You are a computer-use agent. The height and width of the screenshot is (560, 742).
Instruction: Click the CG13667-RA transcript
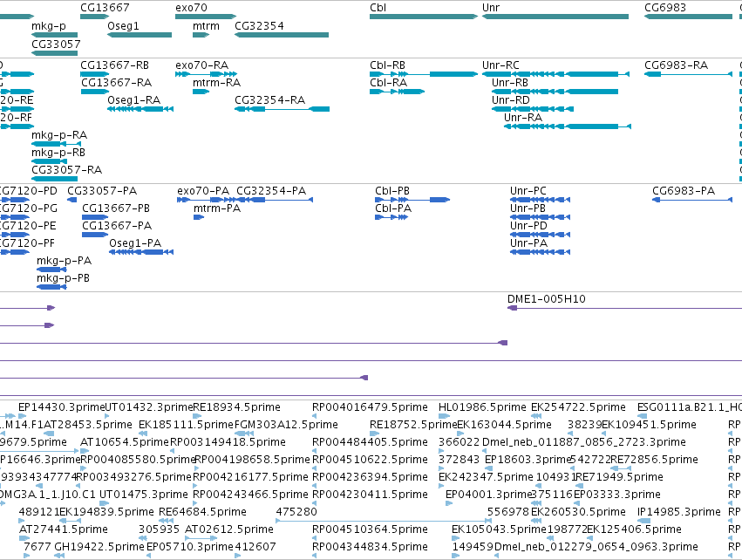(x=95, y=92)
